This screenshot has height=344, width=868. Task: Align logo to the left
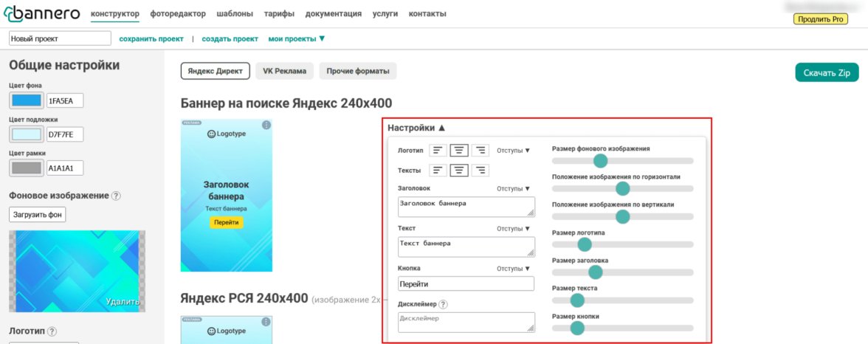pyautogui.click(x=439, y=151)
